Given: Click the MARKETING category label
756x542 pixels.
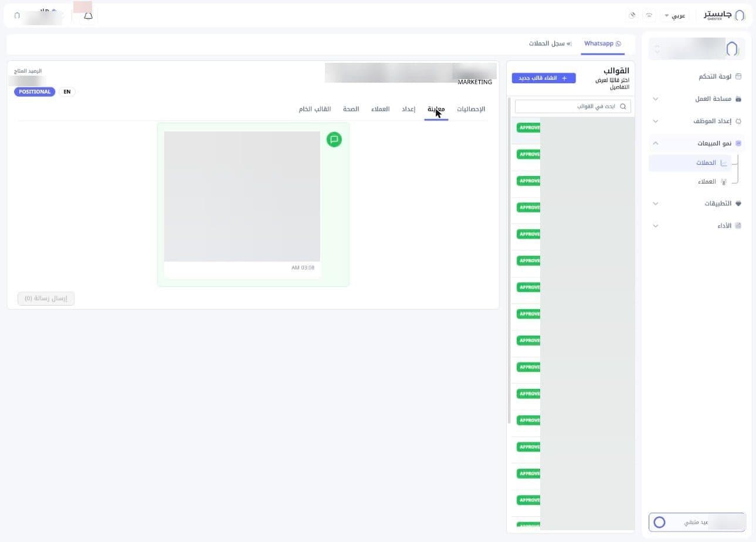Looking at the screenshot, I should [x=474, y=82].
